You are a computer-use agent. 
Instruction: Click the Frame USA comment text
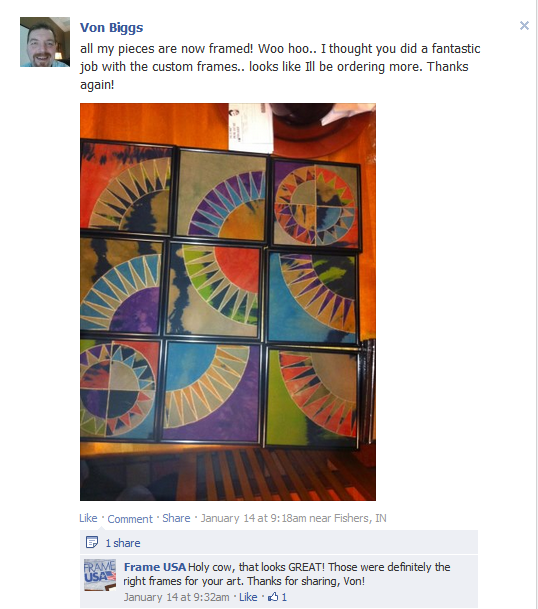point(287,574)
